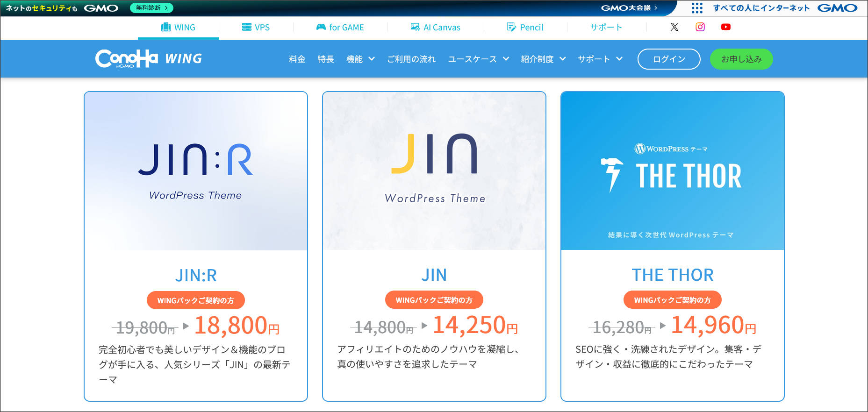Viewport: 868px width, 412px height.
Task: Open the JIN:R theme banner image
Action: (196, 171)
